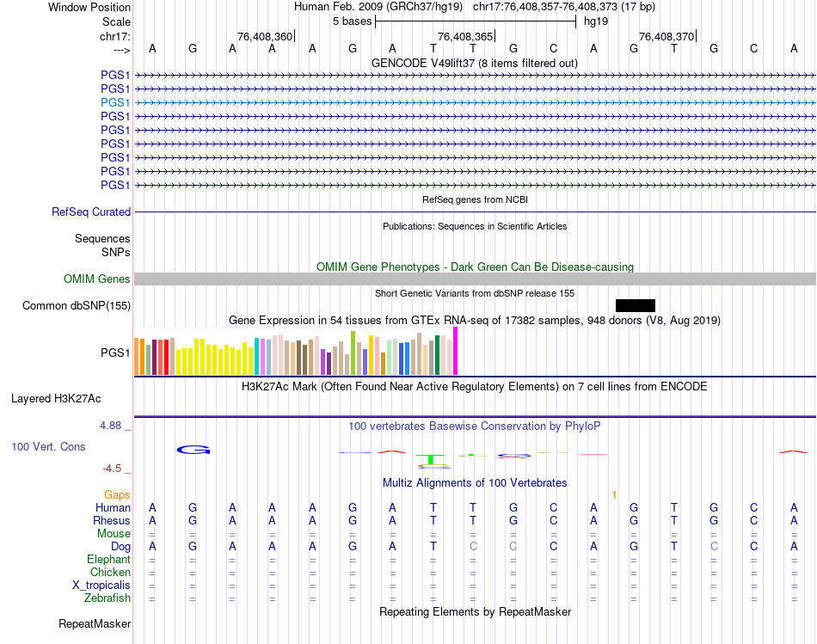Click the 5 bases scale bar
The image size is (817, 644).
[x=476, y=21]
